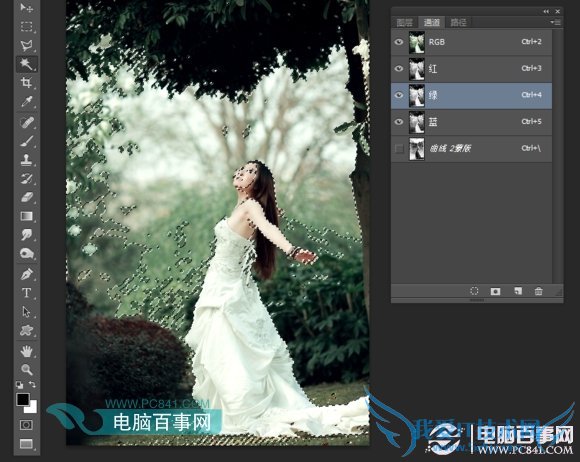580x462 pixels.
Task: Select the Hand tool
Action: [26, 351]
